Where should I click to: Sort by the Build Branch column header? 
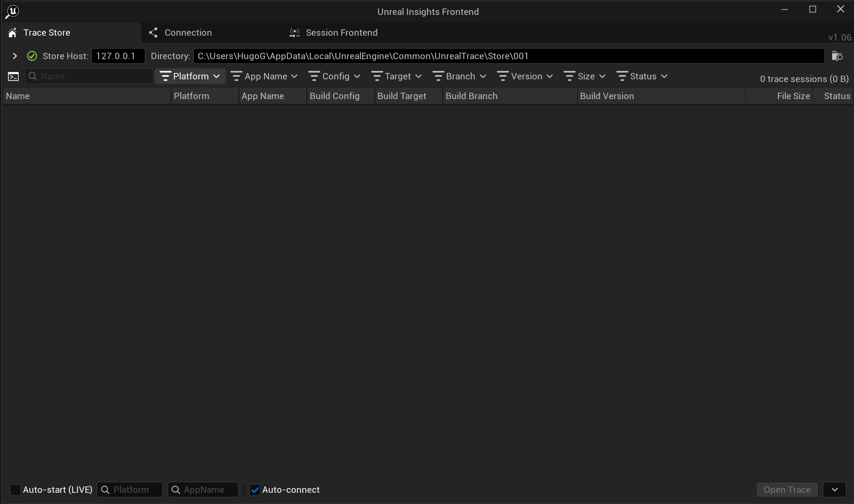tap(510, 96)
